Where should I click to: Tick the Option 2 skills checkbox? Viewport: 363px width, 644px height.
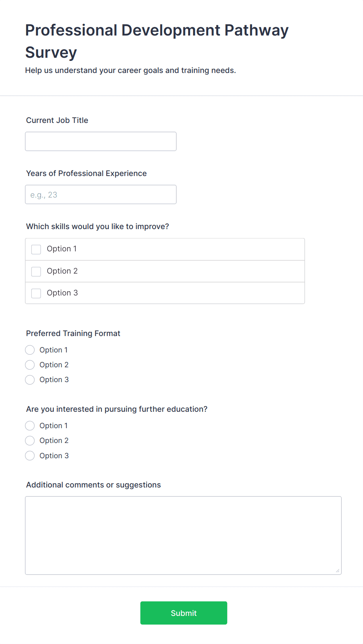click(36, 271)
